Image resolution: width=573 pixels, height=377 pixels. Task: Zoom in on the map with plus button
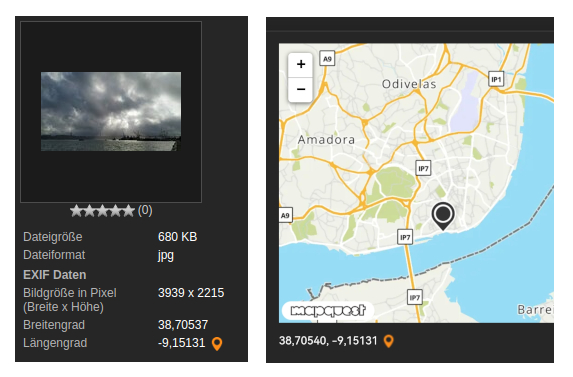(300, 65)
